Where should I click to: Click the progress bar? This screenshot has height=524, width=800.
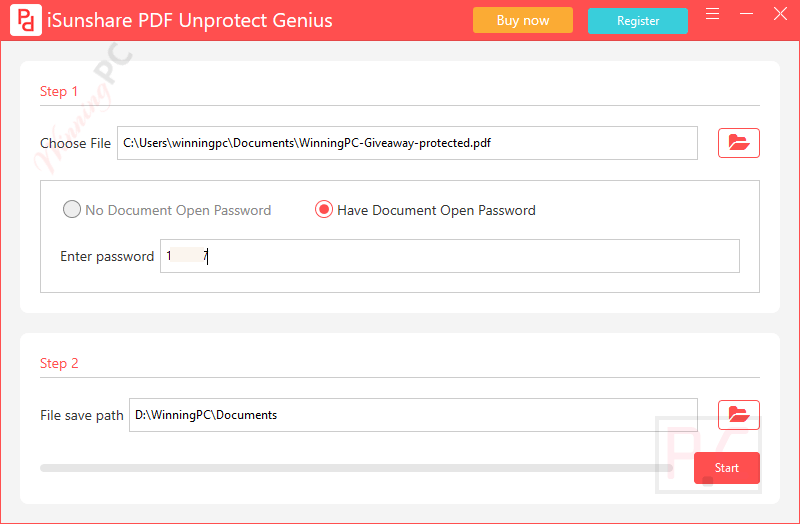click(356, 468)
